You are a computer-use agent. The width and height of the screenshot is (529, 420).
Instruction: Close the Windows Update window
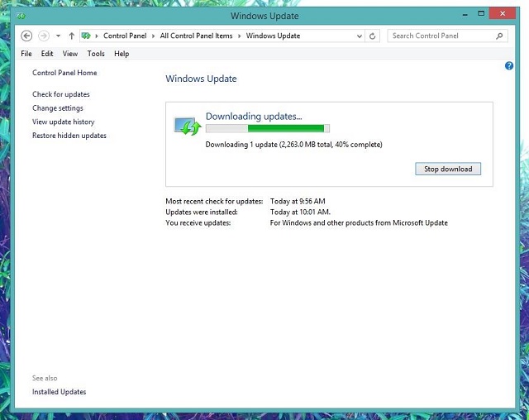(503, 13)
